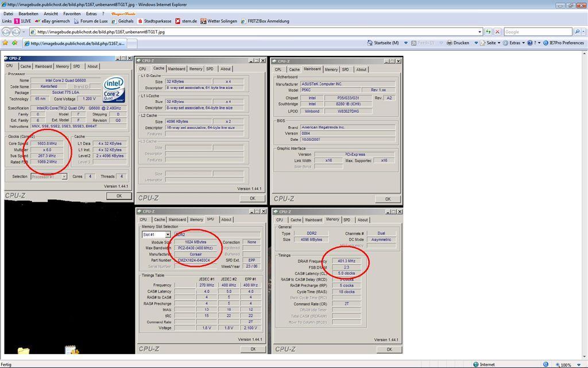Click the 'Fertig' status bar text
The height and width of the screenshot is (368, 588).
tap(6, 365)
